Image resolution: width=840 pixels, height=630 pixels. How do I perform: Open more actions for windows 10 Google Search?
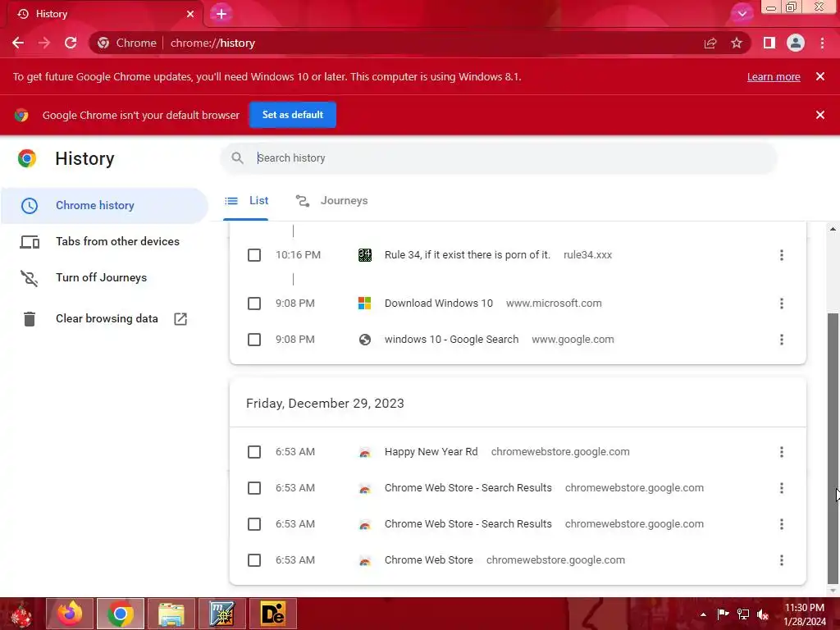[782, 340]
